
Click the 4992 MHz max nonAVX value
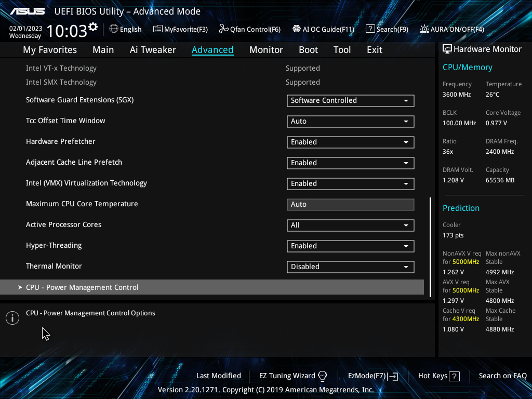pos(500,272)
